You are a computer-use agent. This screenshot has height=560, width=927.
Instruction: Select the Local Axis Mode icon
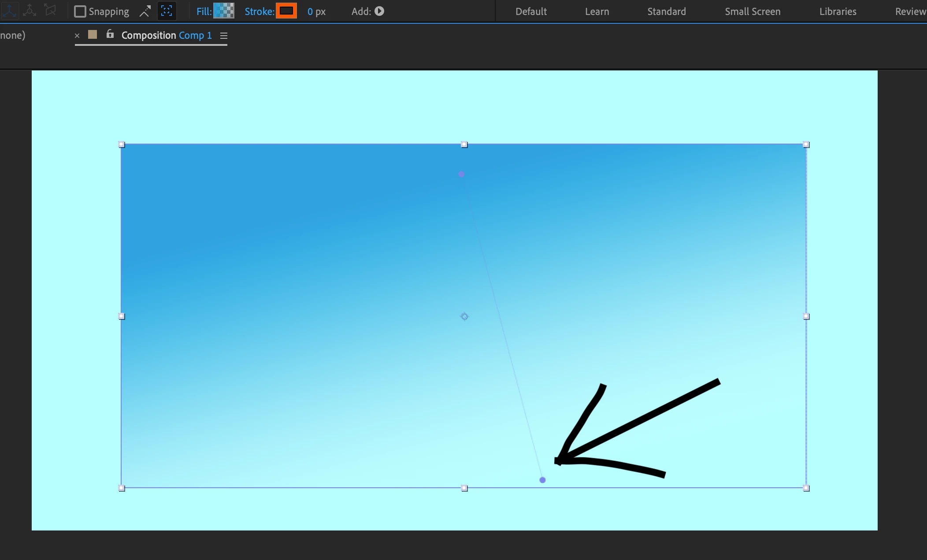9,11
